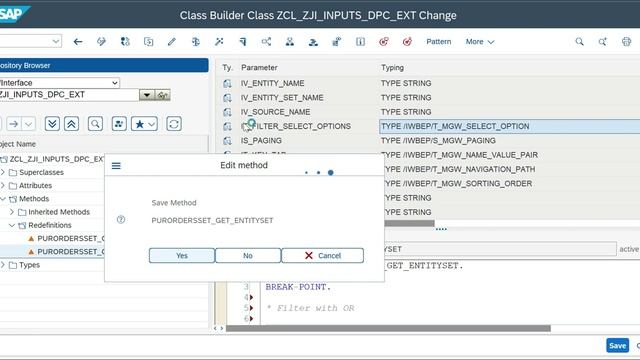Click the Typing column header
Screen dimensions: 640x360
(x=392, y=68)
